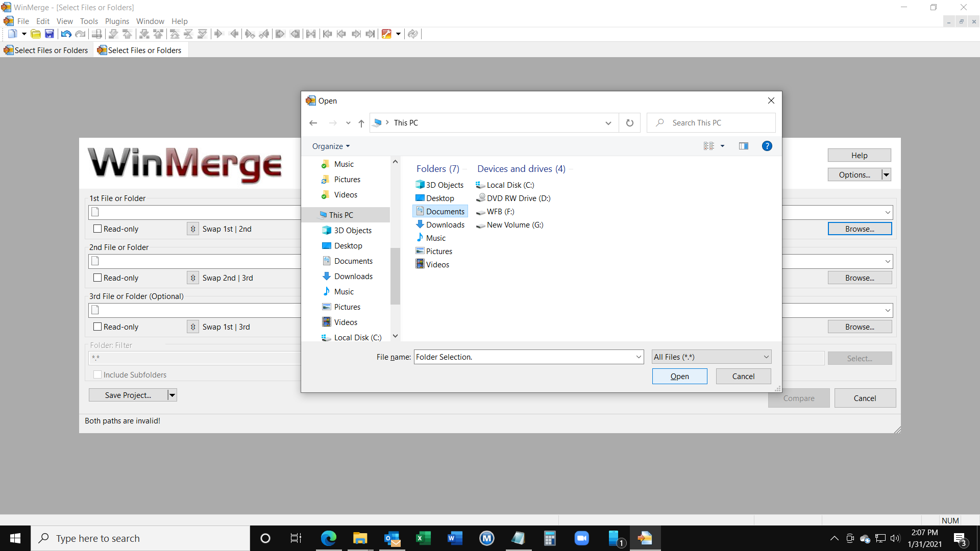Open the Plugins menu

coord(117,21)
